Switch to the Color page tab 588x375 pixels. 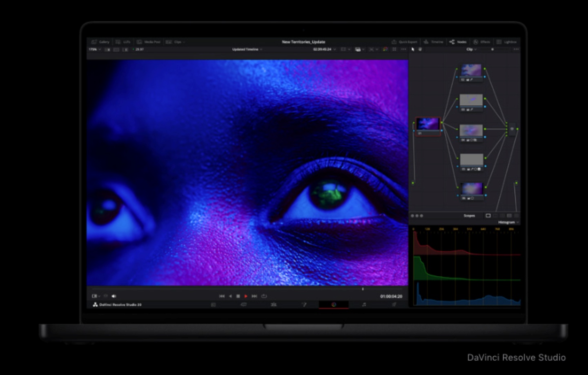(x=334, y=304)
